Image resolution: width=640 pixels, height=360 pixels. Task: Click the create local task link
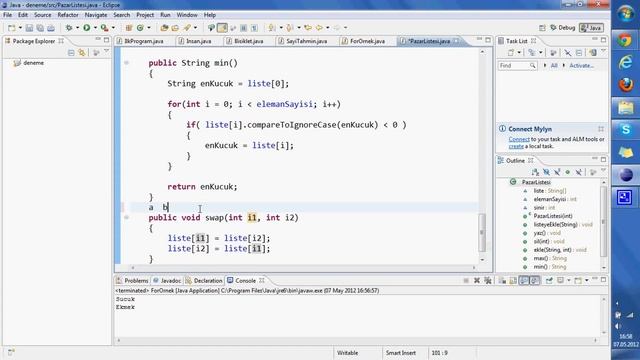point(516,146)
